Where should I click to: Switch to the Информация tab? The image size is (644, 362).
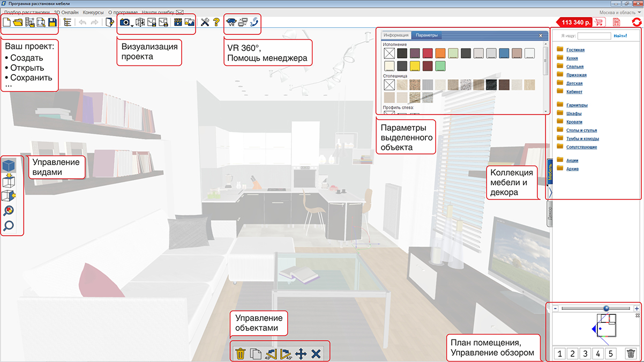(396, 35)
